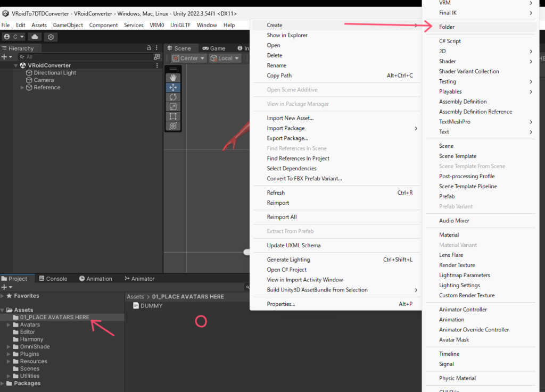Select the Rotate tool
545x392 pixels.
point(173,97)
